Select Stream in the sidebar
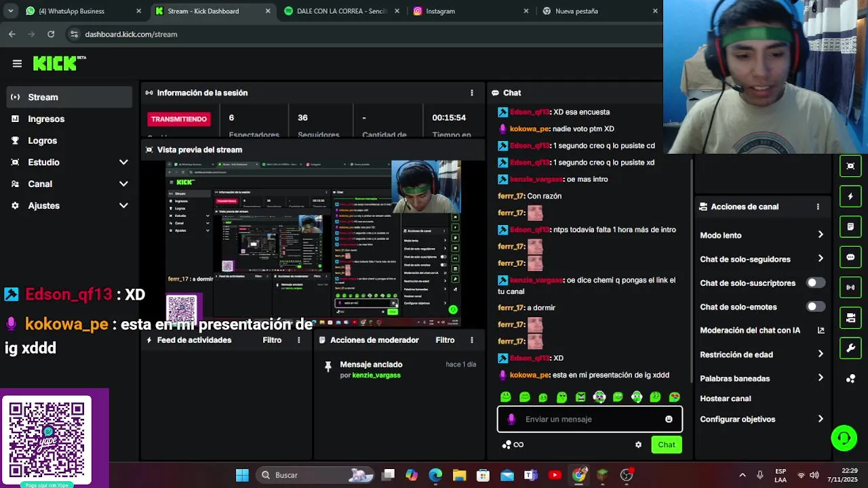Viewport: 868px width, 488px height. coord(69,97)
